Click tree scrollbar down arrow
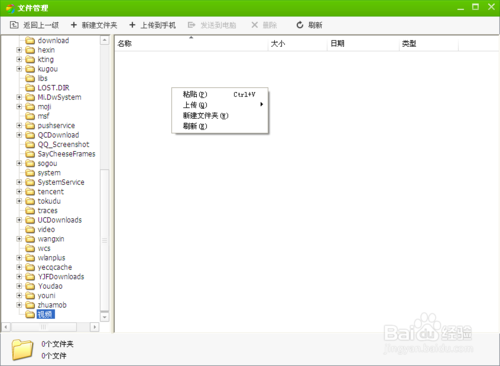Viewport: 500px width, 366px height. click(105, 317)
